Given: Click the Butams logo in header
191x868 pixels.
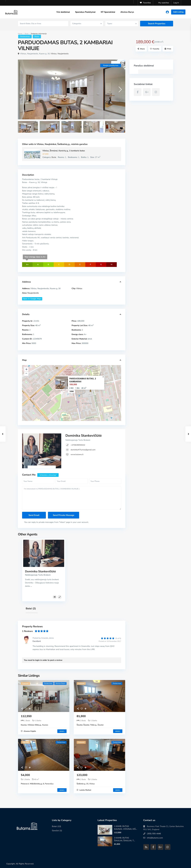Looking at the screenshot, I should click(x=11, y=12).
